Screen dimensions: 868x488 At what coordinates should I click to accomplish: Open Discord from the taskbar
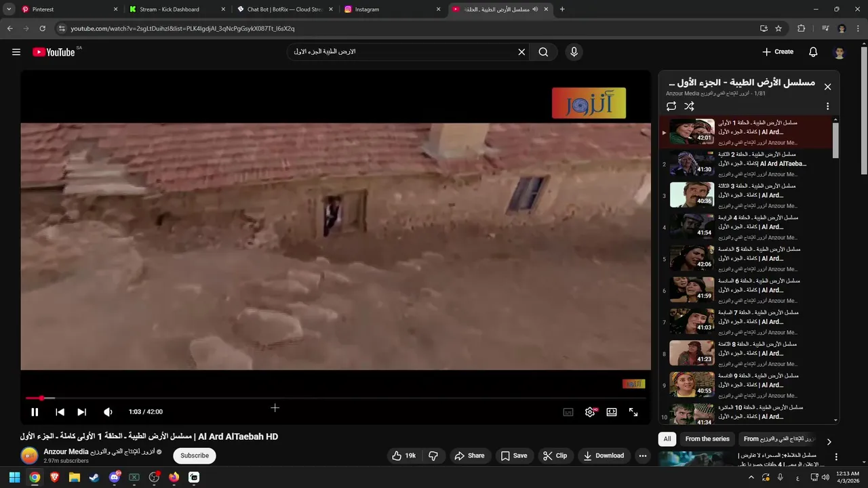(114, 477)
